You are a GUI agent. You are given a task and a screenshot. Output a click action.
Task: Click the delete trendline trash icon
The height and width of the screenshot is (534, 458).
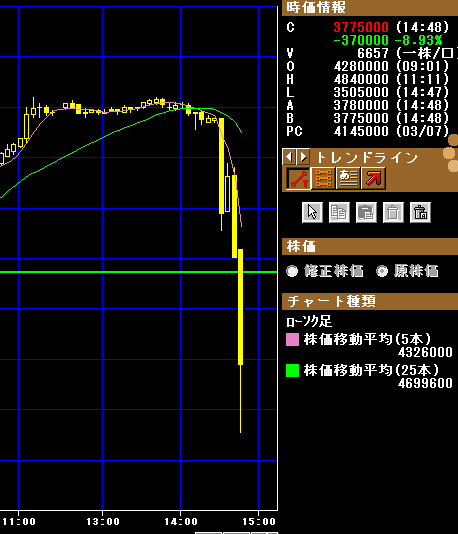click(x=393, y=213)
